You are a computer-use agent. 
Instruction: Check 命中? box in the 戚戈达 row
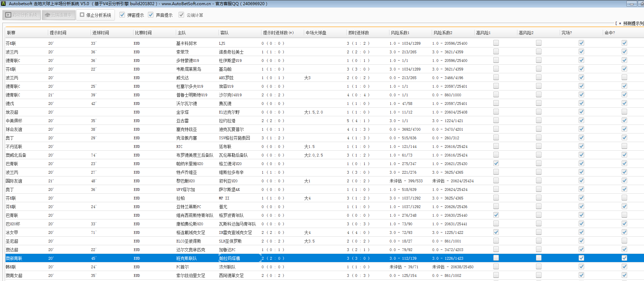[624, 77]
